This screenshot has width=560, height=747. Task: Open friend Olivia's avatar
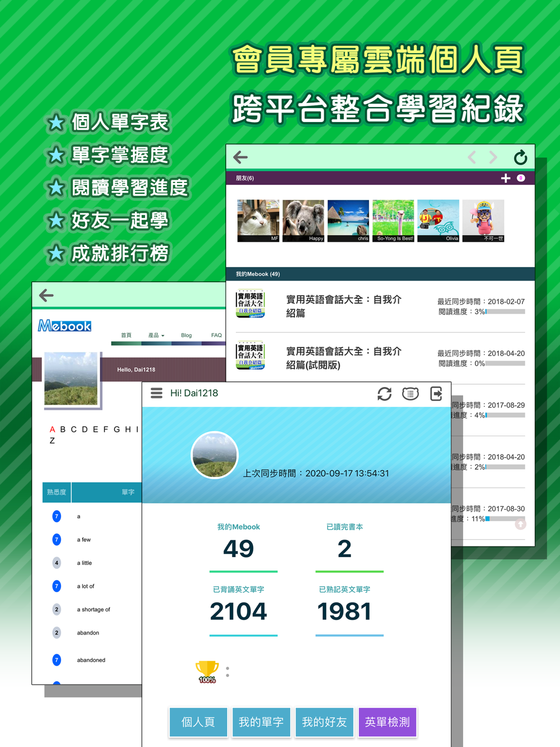click(x=438, y=221)
